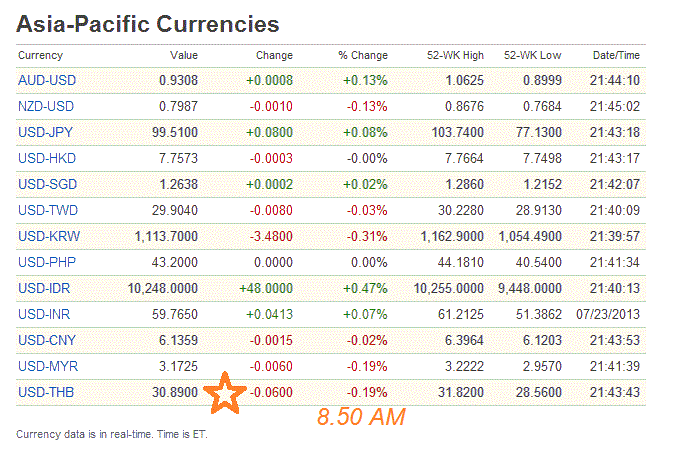Select the USD-CNY currency pair

46,341
